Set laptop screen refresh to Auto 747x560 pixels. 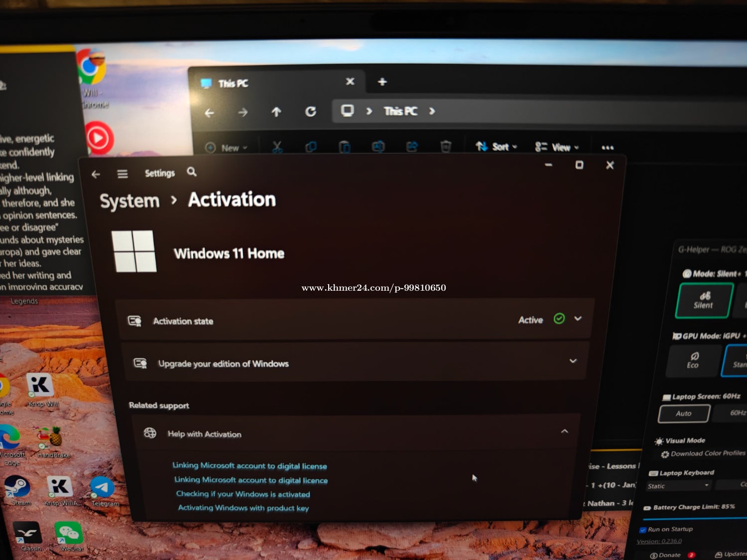click(x=684, y=413)
